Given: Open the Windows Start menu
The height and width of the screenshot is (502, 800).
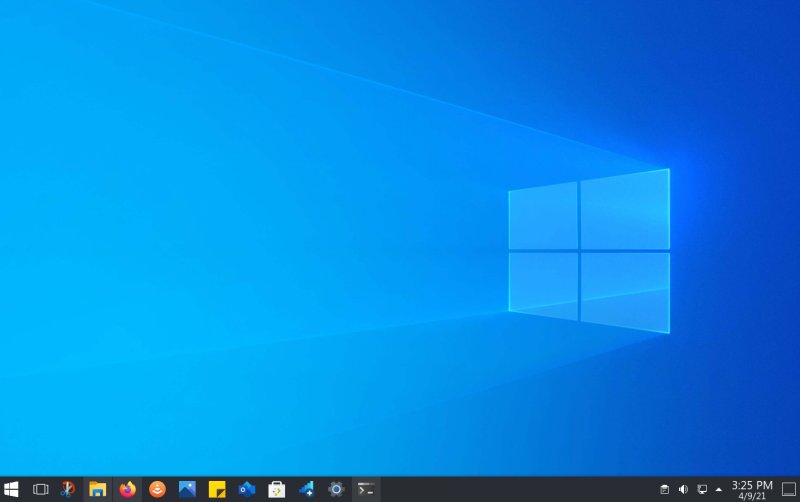Looking at the screenshot, I should click(12, 489).
